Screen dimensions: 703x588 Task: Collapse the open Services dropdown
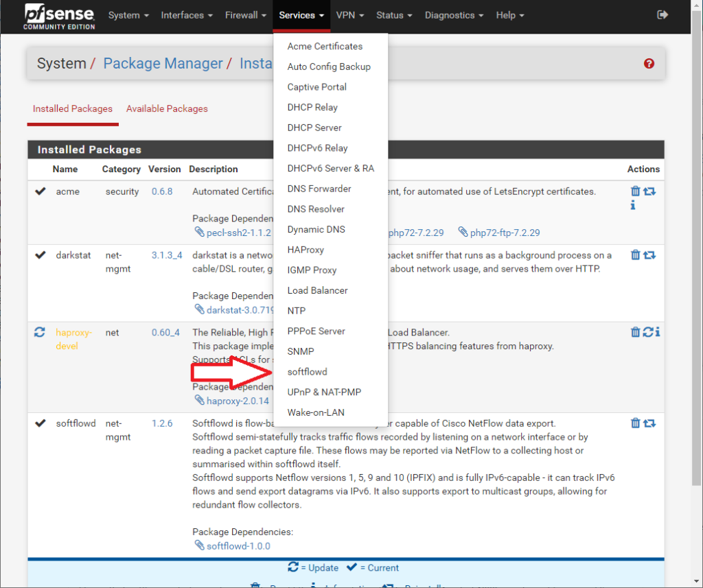tap(301, 15)
